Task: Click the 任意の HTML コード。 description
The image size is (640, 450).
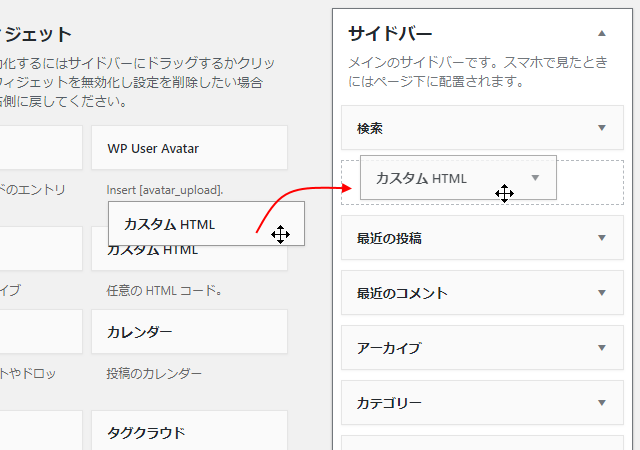Action: coord(164,291)
